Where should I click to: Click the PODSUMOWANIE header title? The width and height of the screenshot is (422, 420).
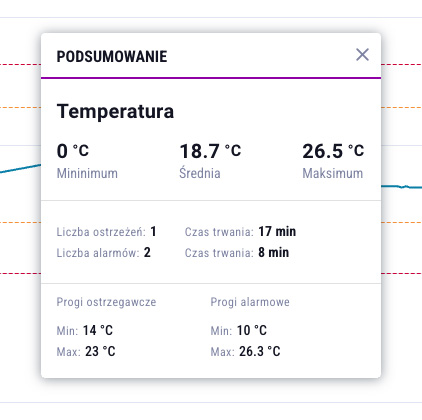coord(112,57)
